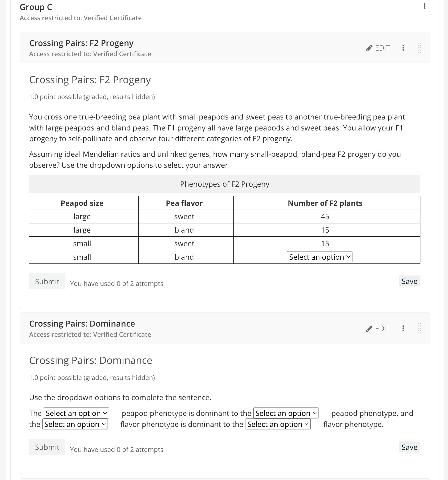
Task: Open first peapod phenotype dropdown
Action: click(76, 413)
